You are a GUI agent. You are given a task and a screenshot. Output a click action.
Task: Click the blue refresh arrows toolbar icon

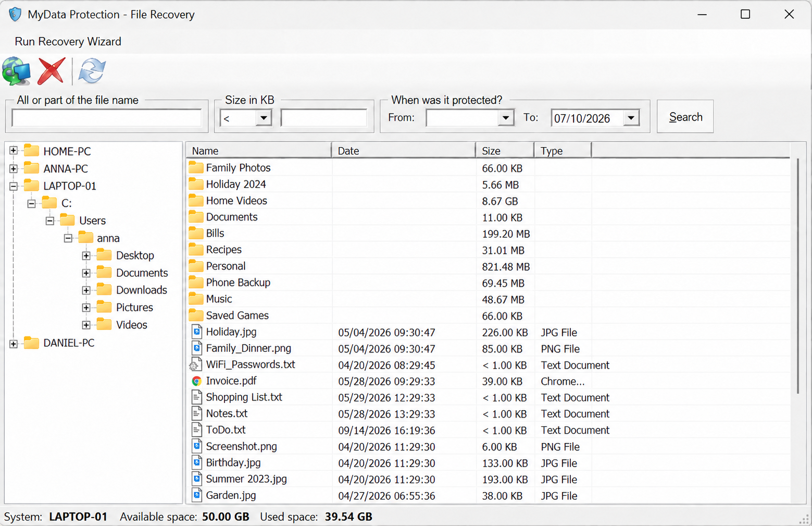tap(92, 71)
